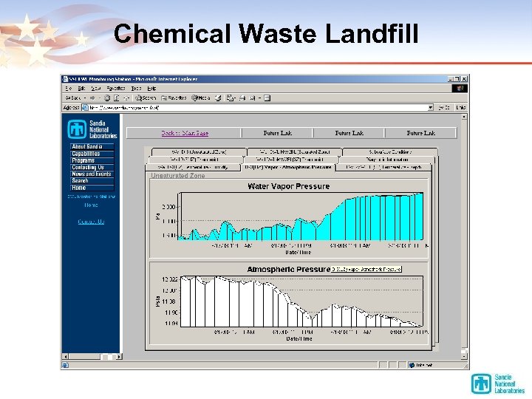This screenshot has height=399, width=532.
Task: Open the Search pane from the toolbar
Action: coord(146,98)
